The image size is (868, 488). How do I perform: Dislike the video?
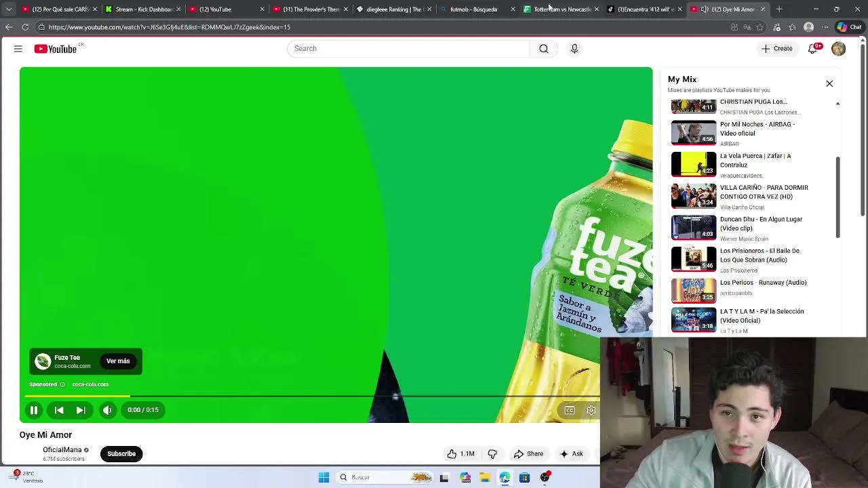(492, 454)
